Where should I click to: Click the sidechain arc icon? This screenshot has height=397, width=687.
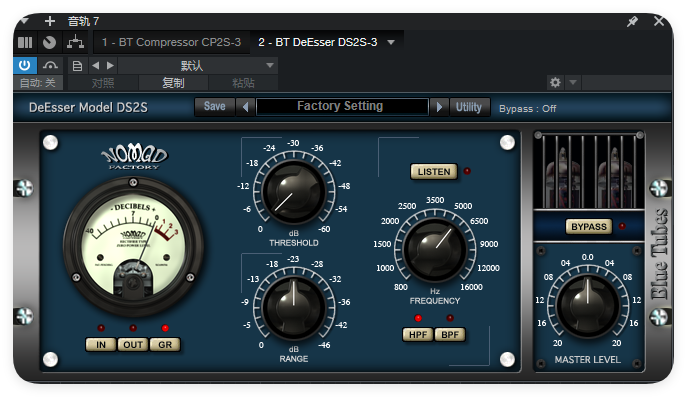50,66
